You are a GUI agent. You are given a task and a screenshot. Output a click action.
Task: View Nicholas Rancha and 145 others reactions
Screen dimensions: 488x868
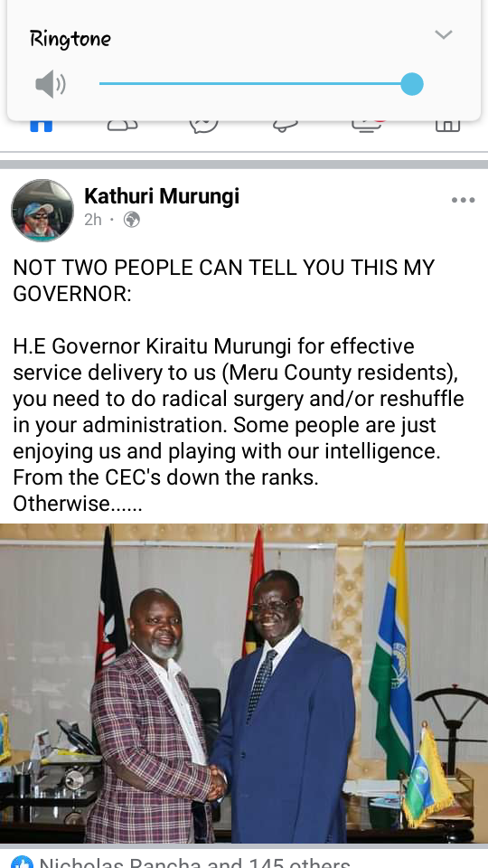click(194, 863)
